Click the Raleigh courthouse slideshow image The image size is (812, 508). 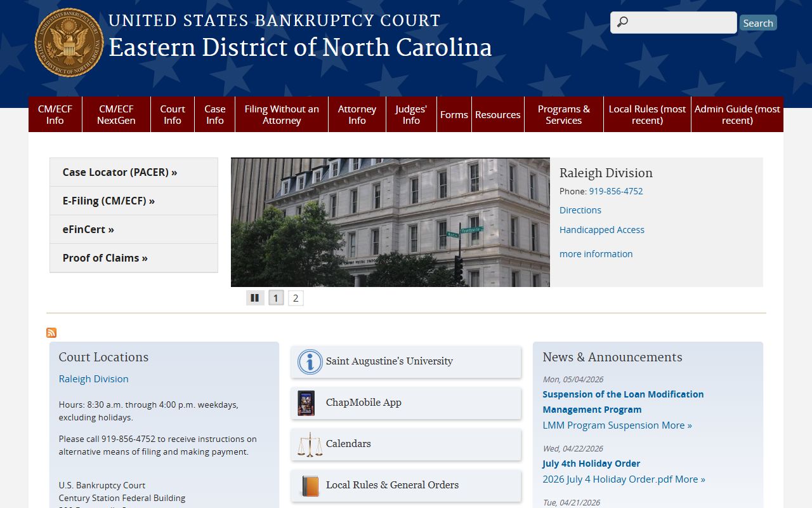point(390,222)
